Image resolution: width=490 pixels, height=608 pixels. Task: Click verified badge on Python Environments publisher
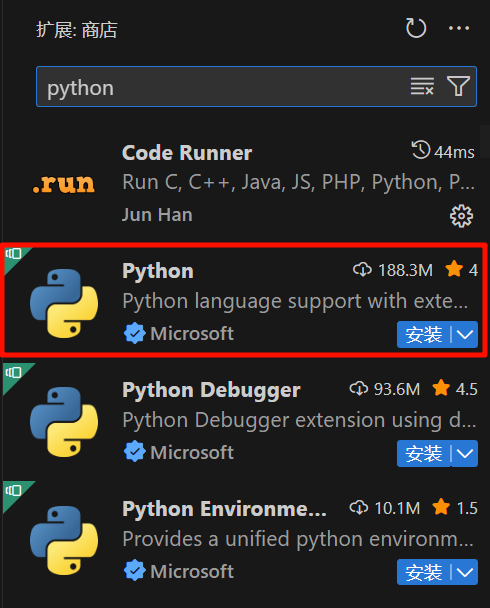point(135,571)
